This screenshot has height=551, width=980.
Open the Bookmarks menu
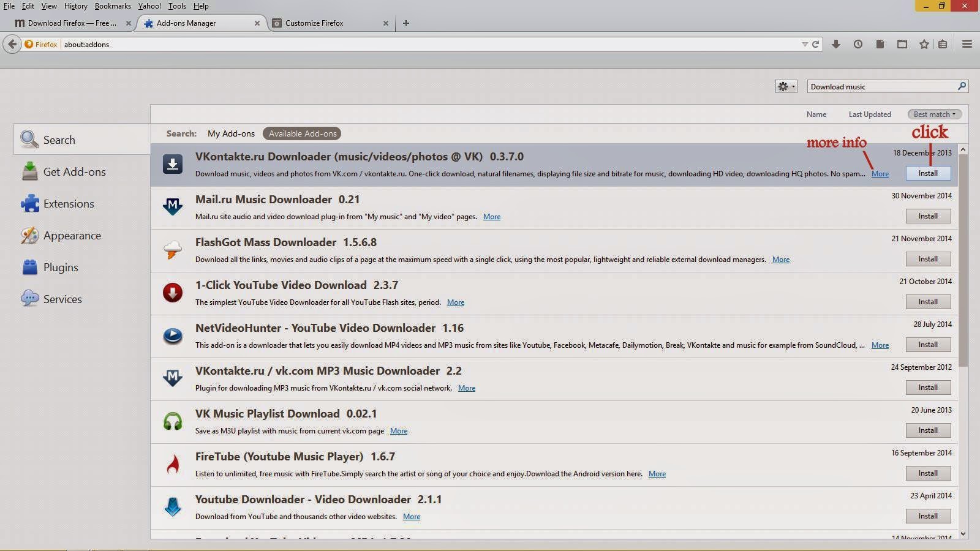pyautogui.click(x=113, y=6)
